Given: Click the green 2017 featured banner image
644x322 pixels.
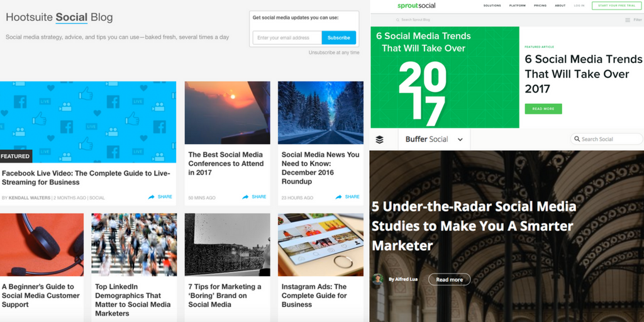Looking at the screenshot, I should coord(445,77).
